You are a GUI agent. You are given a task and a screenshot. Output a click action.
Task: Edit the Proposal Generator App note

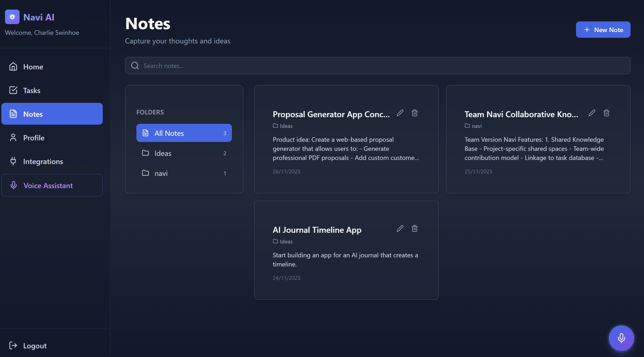click(x=400, y=113)
